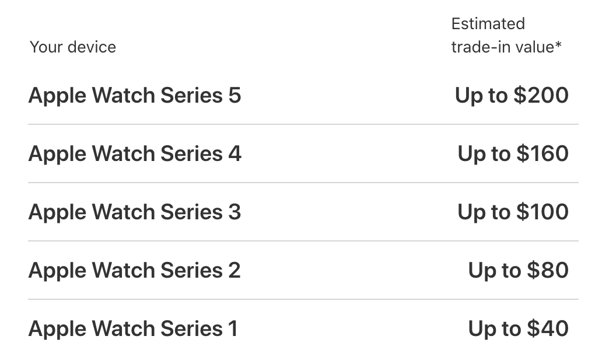602x364 pixels.
Task: Click the Up to $40 value
Action: pyautogui.click(x=519, y=330)
